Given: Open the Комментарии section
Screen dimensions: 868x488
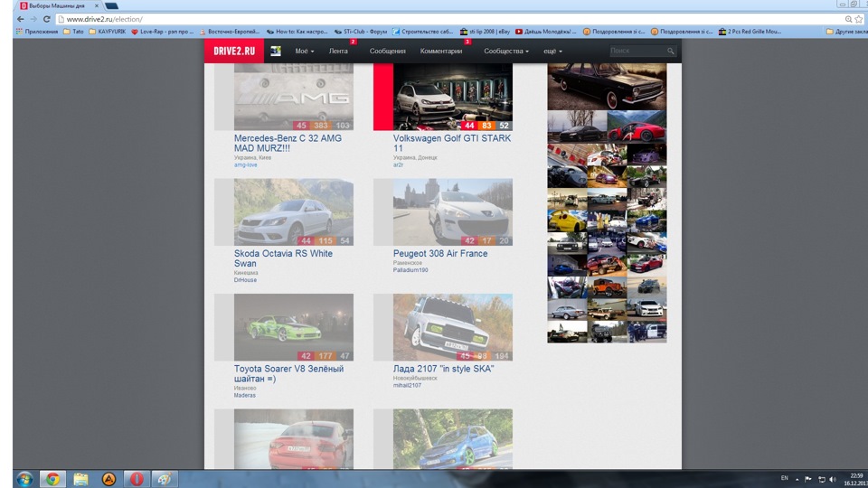Looking at the screenshot, I should tap(441, 51).
